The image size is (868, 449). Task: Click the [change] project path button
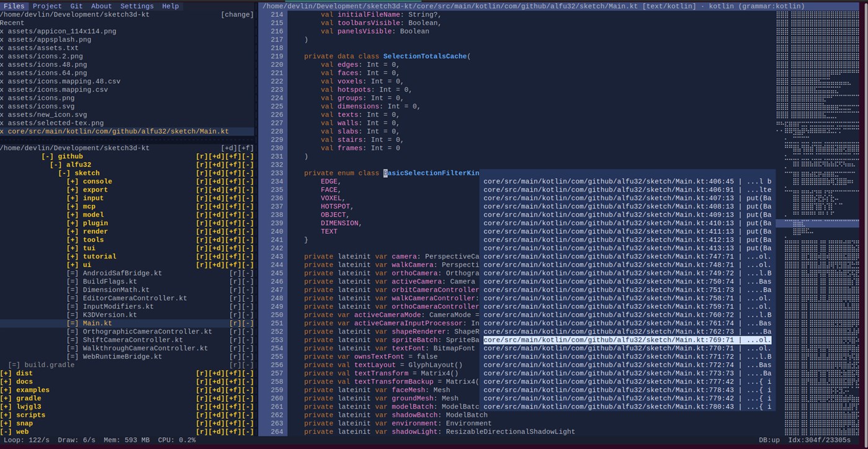tap(237, 14)
